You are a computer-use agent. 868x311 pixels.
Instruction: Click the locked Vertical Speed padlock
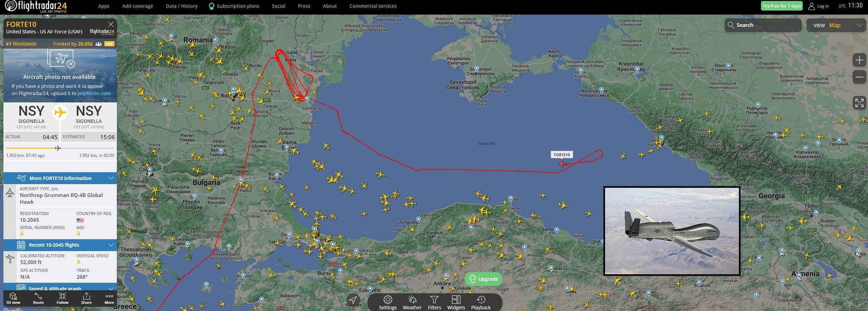point(78,262)
